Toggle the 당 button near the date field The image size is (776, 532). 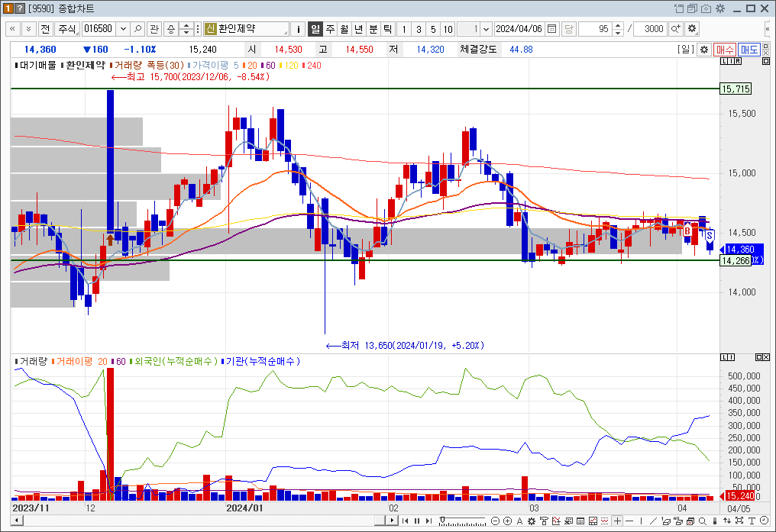[569, 29]
